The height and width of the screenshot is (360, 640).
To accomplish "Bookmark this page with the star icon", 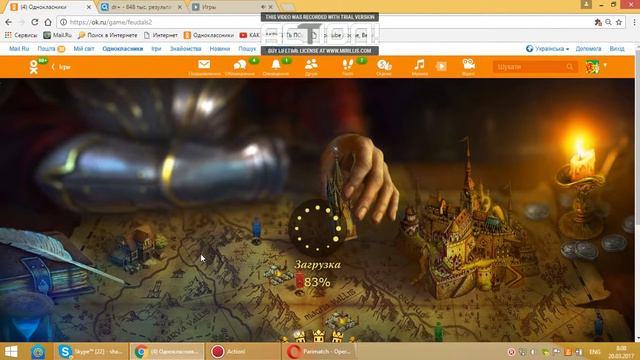I will click(619, 22).
